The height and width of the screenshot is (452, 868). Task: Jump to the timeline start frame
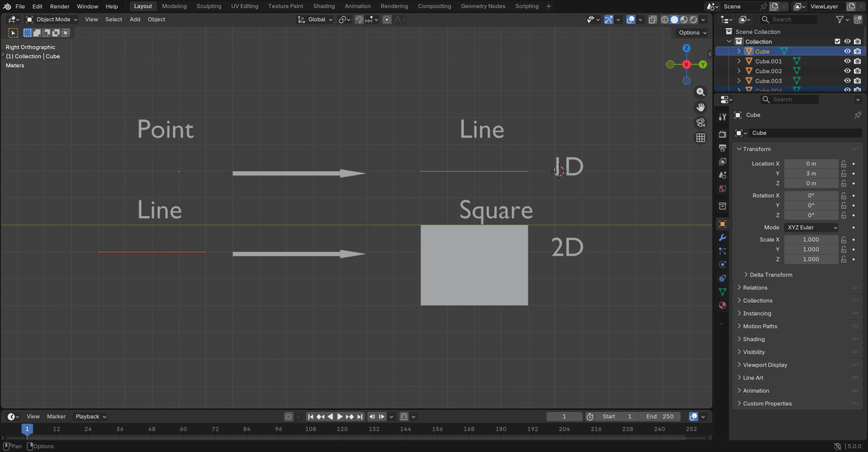click(311, 417)
